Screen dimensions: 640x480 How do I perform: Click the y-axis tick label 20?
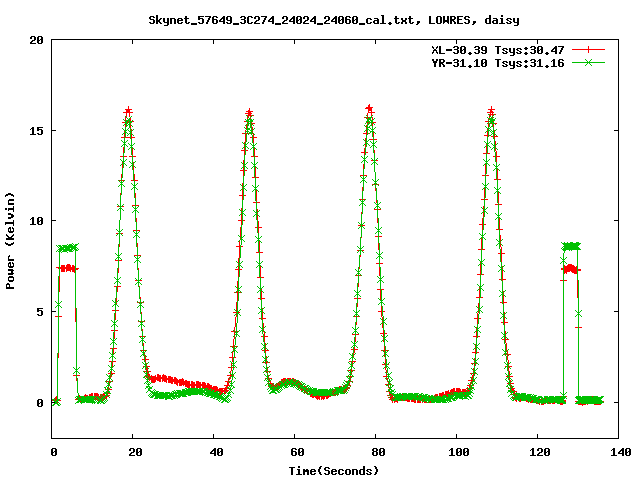tap(36, 40)
